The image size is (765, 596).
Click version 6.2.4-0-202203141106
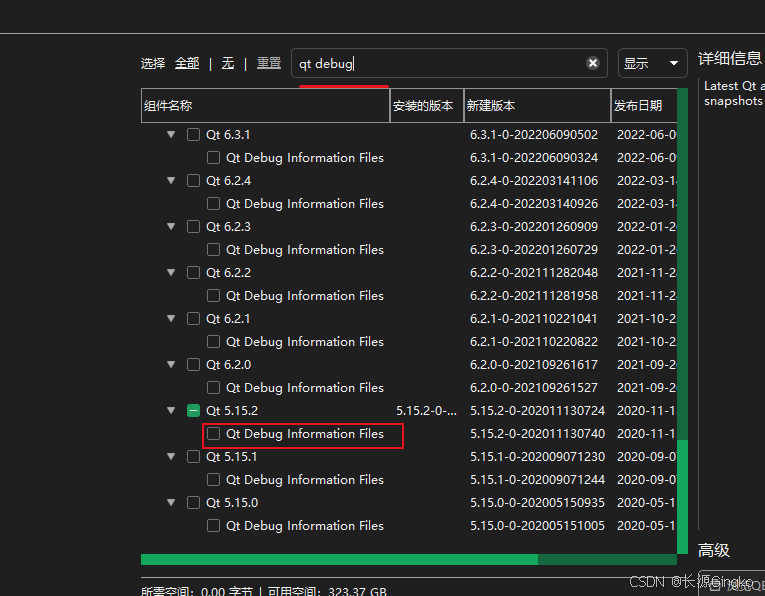[534, 180]
